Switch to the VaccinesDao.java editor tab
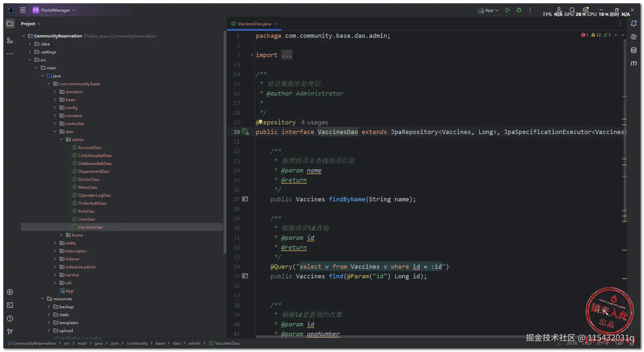Image resolution: width=644 pixels, height=352 pixels. click(x=254, y=24)
